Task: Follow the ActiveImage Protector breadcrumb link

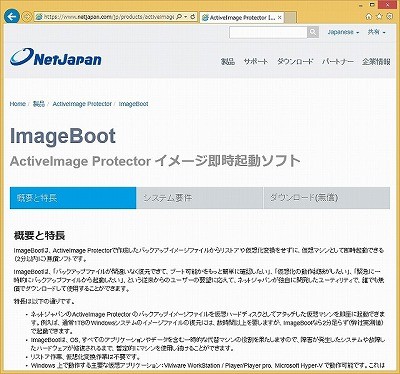Action: 82,104
